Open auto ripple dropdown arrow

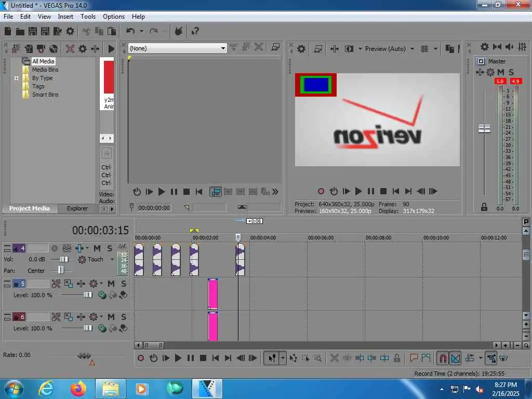[x=481, y=358]
